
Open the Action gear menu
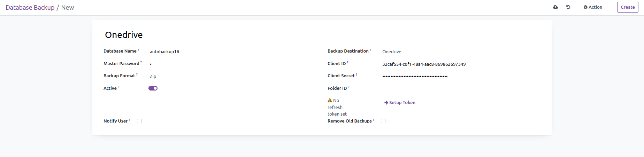(593, 7)
